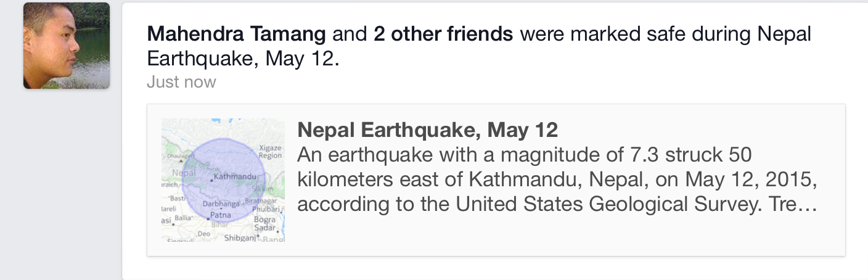Click the earthquake magnitude description text

click(524, 154)
